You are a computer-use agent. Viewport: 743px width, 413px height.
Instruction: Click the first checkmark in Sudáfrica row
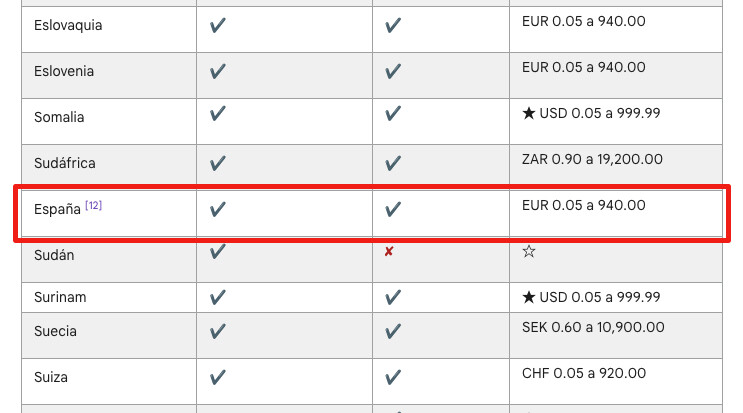[x=218, y=162]
